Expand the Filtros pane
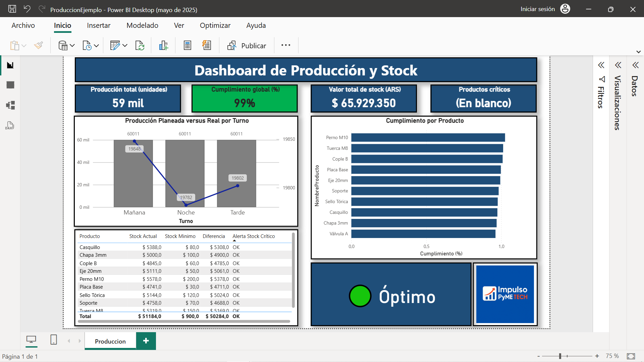Viewport: 644px width, 362px height. coord(601,65)
